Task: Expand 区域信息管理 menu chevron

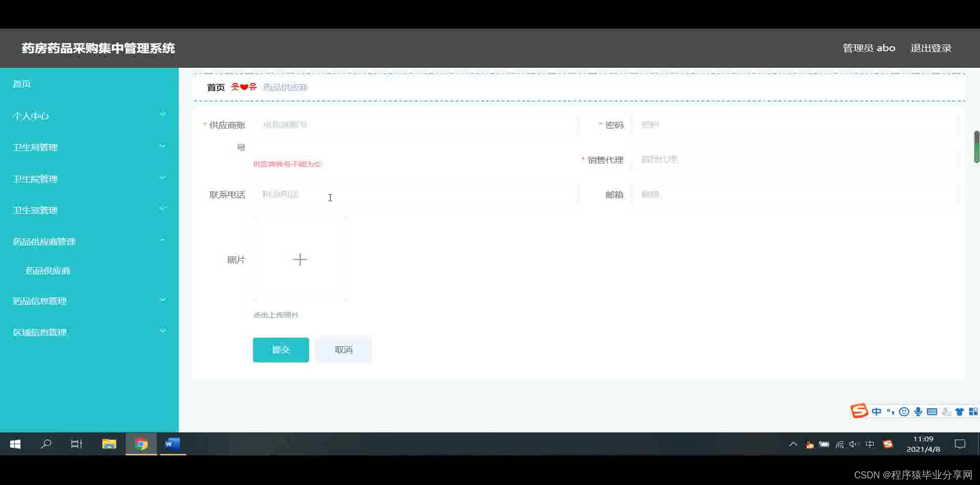Action: click(162, 331)
